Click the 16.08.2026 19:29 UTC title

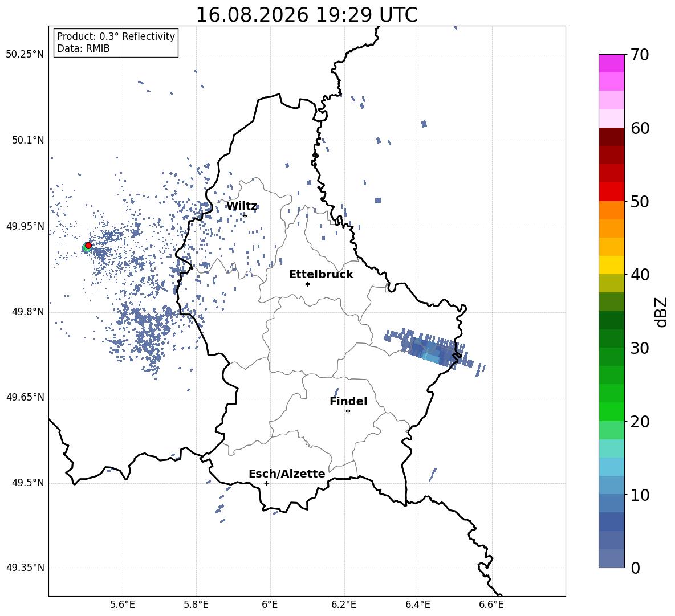click(307, 15)
